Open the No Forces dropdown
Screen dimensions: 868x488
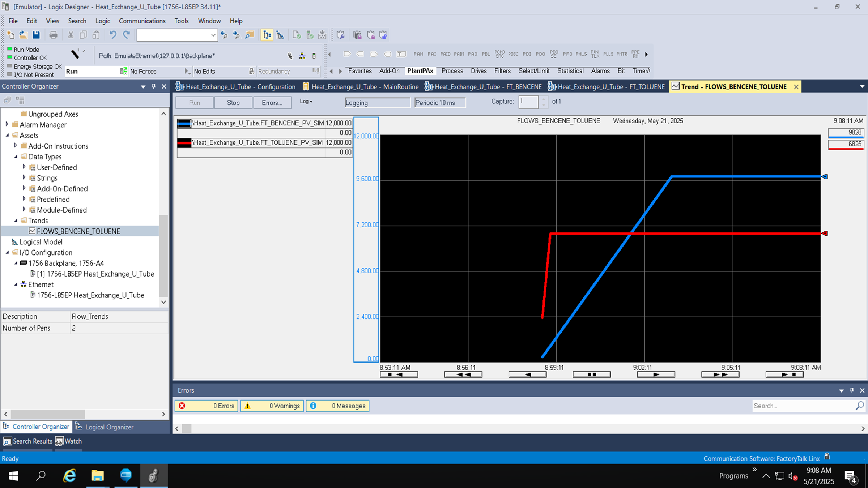pos(187,71)
